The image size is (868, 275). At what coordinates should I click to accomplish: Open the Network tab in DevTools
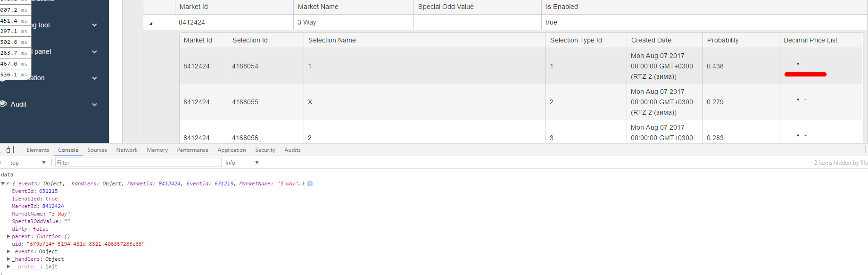point(127,150)
